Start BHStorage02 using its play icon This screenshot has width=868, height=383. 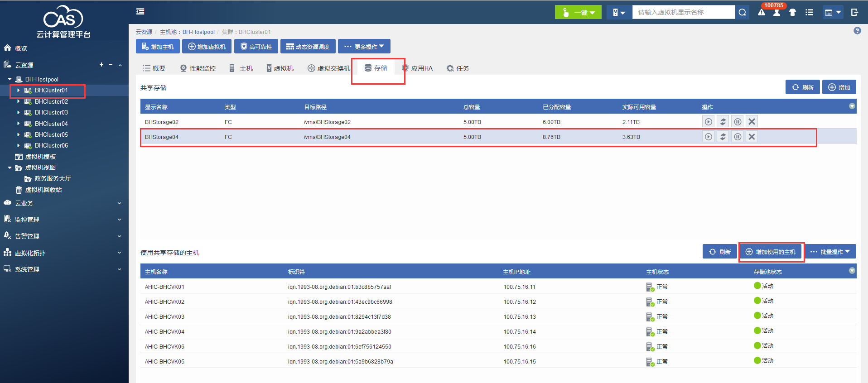tap(709, 122)
